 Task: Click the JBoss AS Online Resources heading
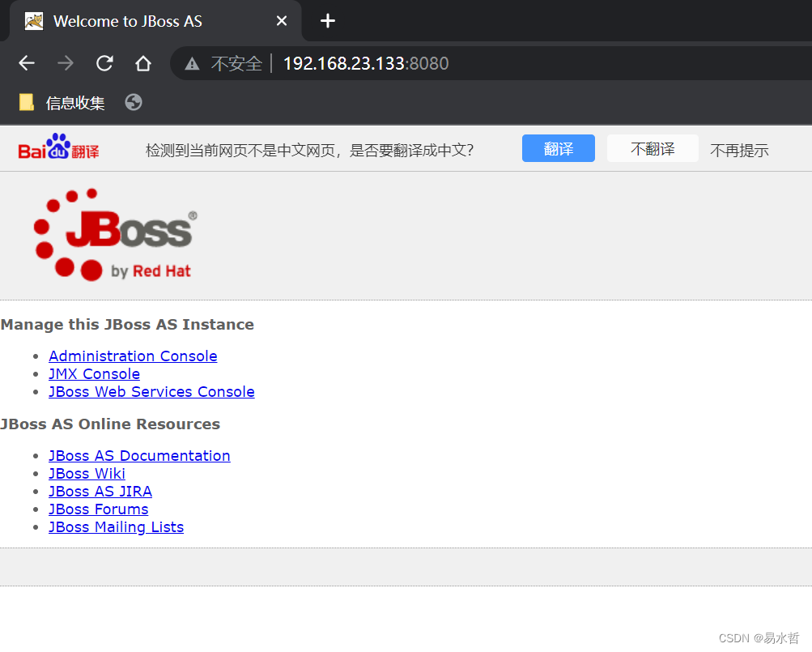pyautogui.click(x=110, y=424)
